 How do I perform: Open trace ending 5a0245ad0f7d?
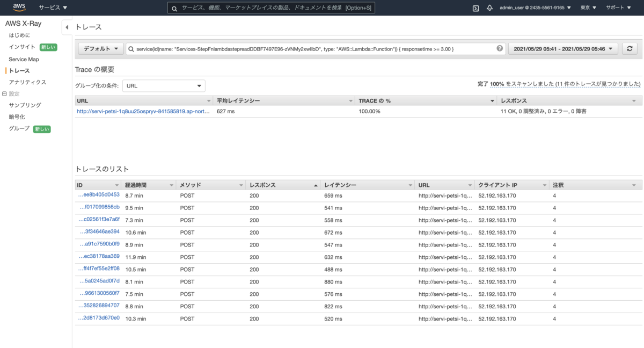(99, 281)
